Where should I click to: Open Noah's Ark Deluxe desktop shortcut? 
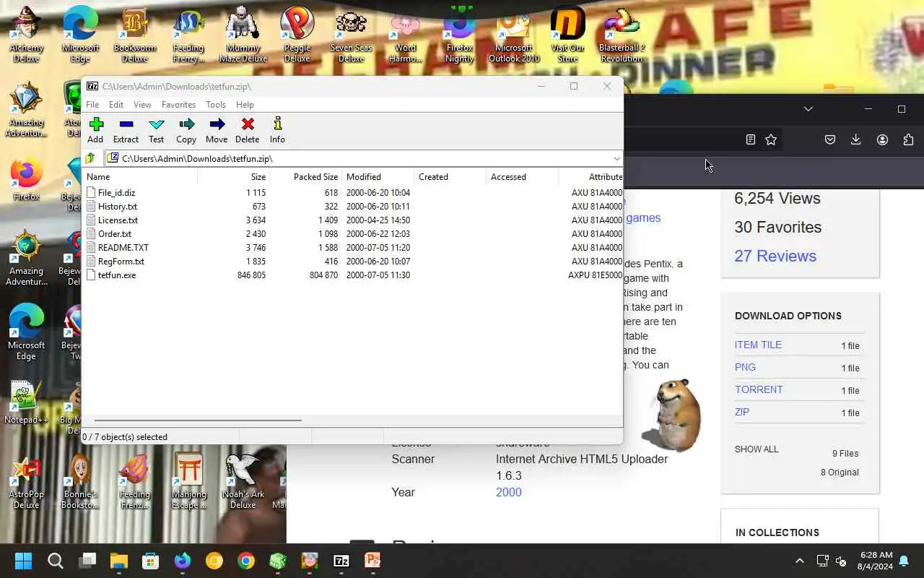[x=243, y=481]
